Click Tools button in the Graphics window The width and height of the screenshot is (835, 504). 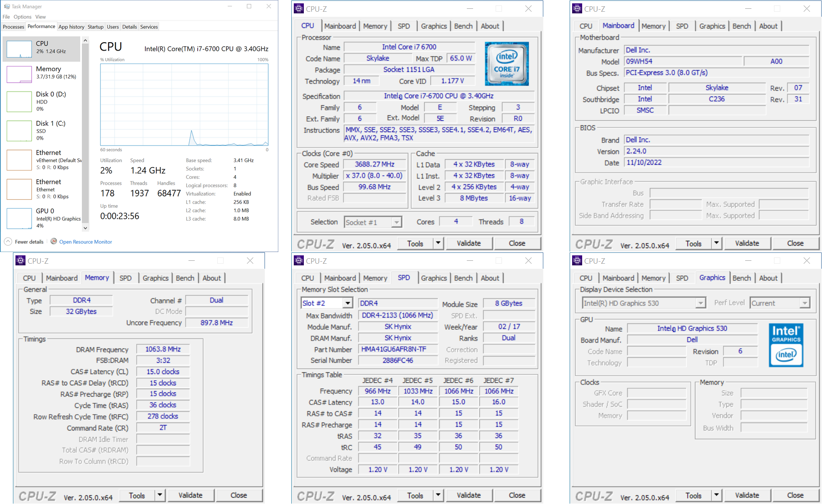(694, 495)
